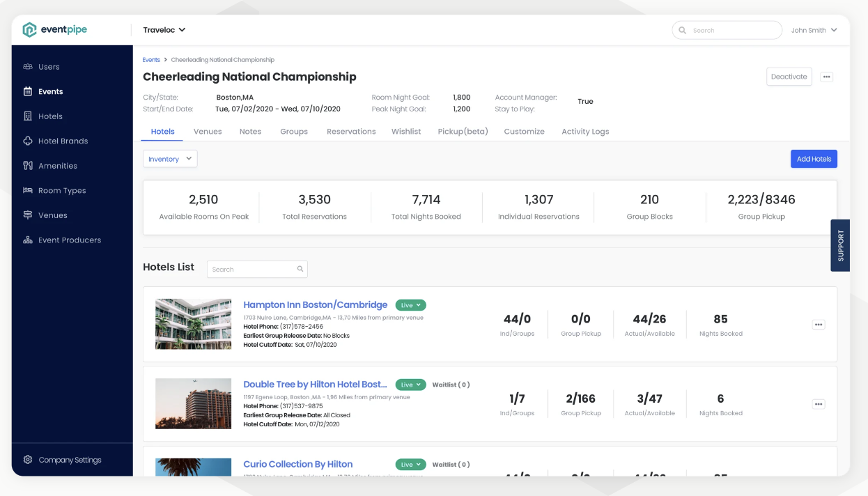Click the '2,223/8346' Group Pickup stat
This screenshot has height=496, width=868.
coord(761,200)
